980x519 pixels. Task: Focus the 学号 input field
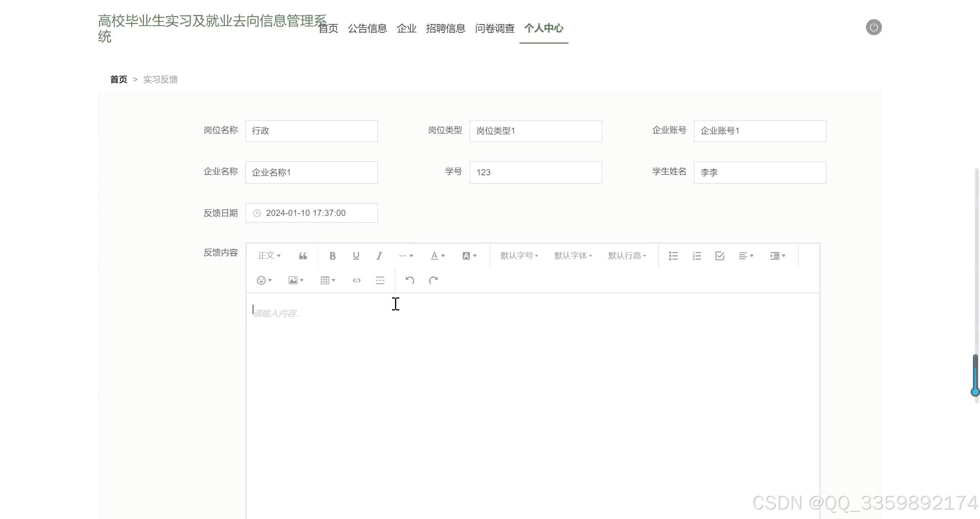(x=536, y=172)
